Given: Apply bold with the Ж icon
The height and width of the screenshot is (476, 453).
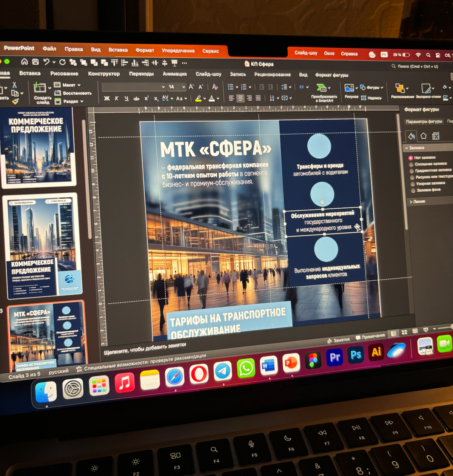Looking at the screenshot, I should click(107, 98).
